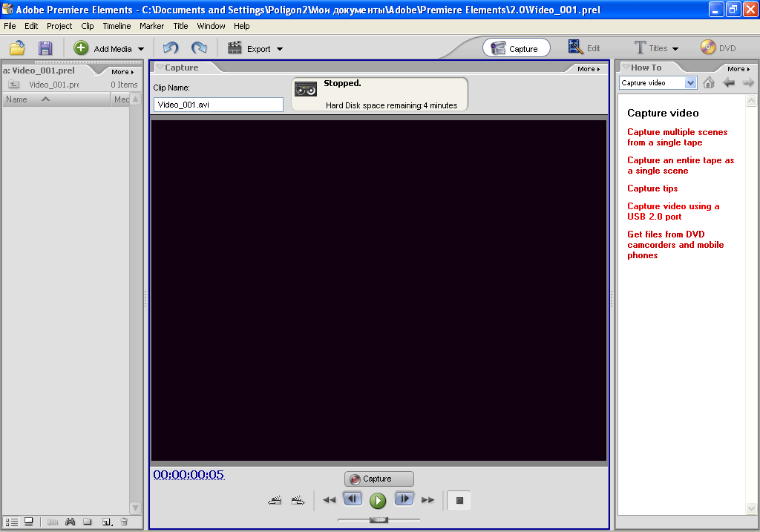
Task: Open File menu
Action: coord(10,26)
